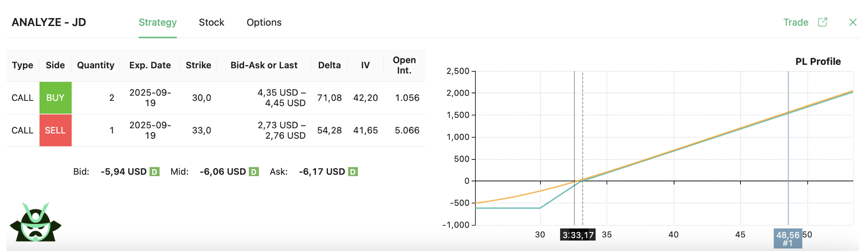The image size is (868, 251).
Task: Select the Strategy tab
Action: pyautogui.click(x=158, y=22)
